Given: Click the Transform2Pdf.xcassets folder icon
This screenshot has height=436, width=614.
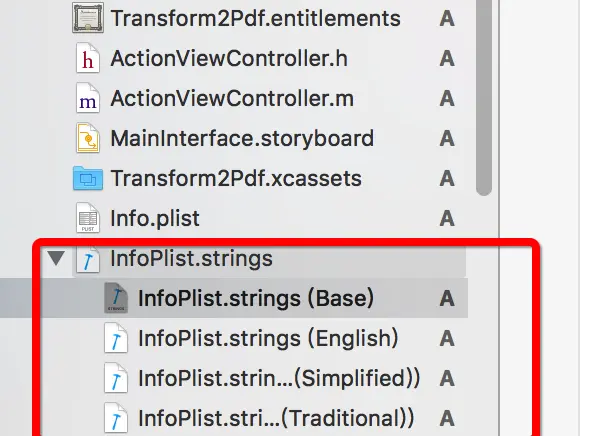Looking at the screenshot, I should click(89, 179).
